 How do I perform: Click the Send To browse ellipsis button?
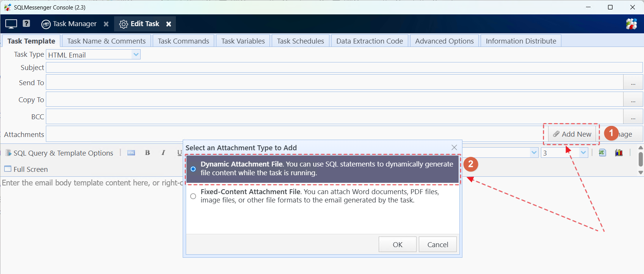[633, 82]
